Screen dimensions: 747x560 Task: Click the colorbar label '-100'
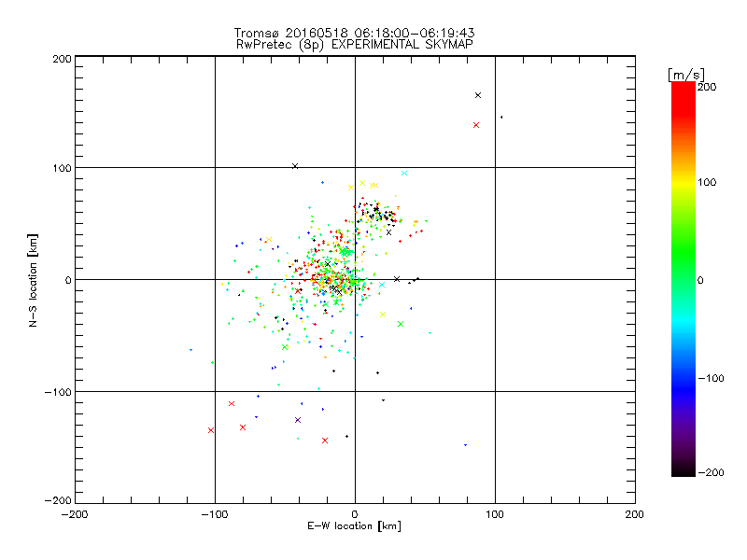pos(711,378)
